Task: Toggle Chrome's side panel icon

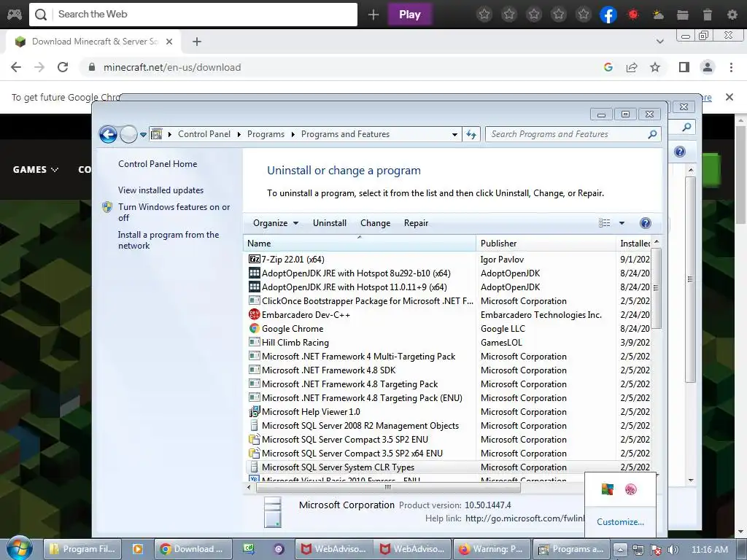Action: click(x=684, y=67)
